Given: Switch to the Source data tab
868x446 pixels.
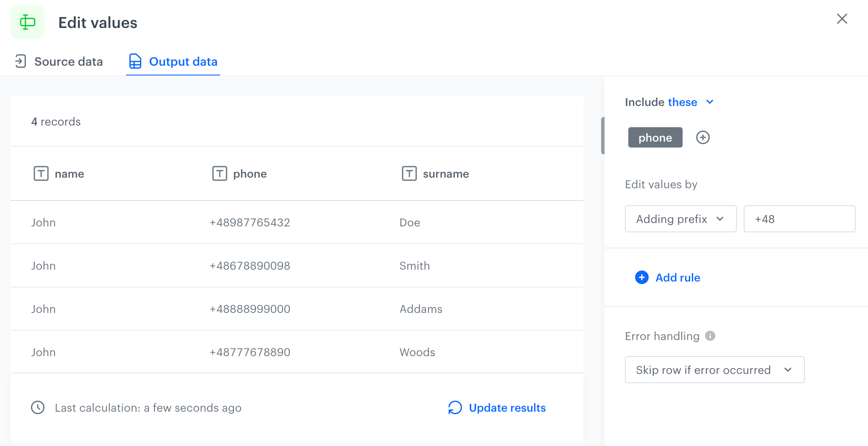Looking at the screenshot, I should pos(59,61).
